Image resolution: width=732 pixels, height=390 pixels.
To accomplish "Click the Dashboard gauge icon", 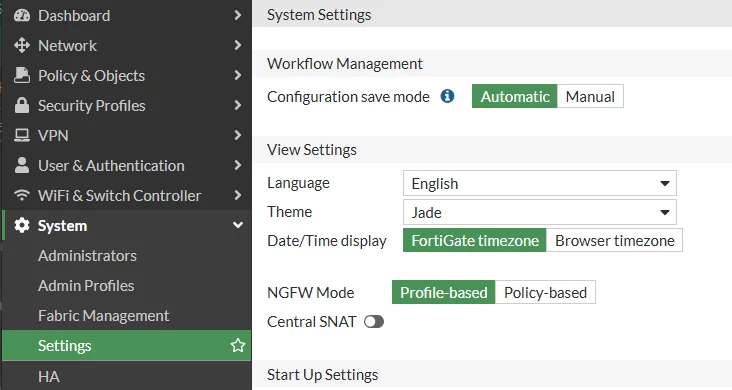I will (x=21, y=15).
